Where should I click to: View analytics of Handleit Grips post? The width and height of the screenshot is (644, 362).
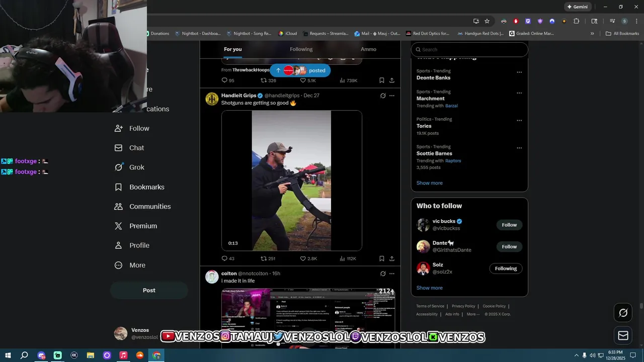point(348,258)
